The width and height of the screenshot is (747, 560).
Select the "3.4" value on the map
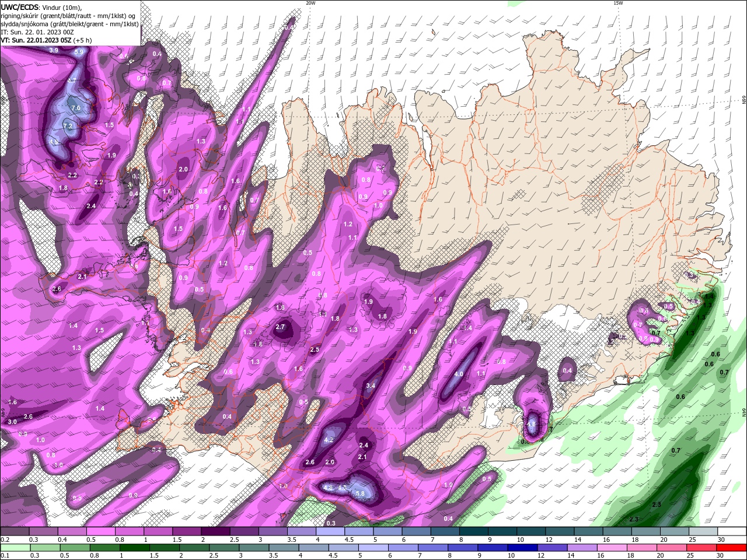pyautogui.click(x=371, y=386)
